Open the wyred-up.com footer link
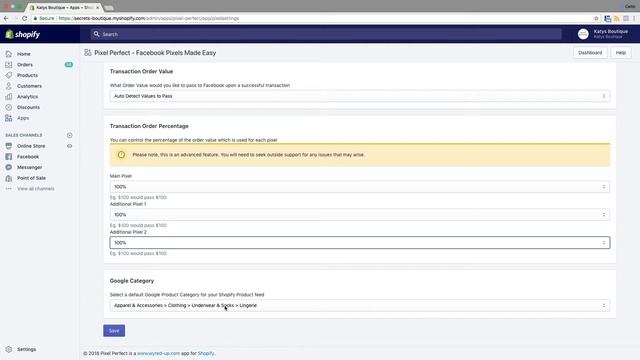 point(158,353)
